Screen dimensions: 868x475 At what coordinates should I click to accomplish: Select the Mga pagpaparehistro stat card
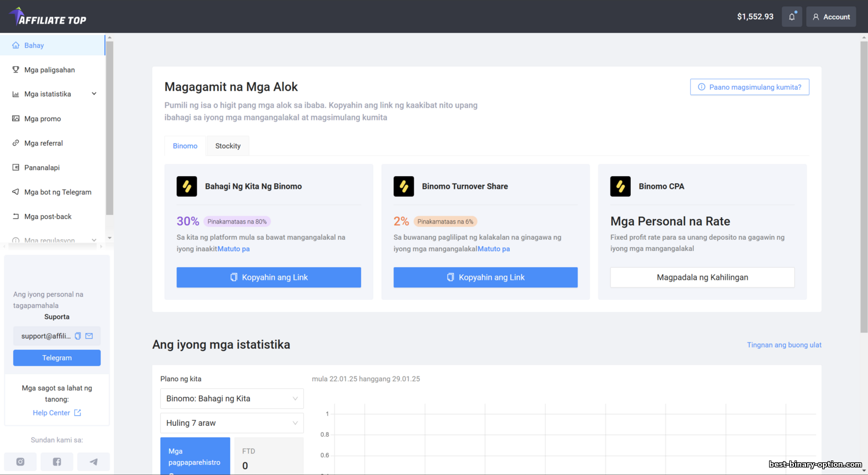click(x=195, y=456)
